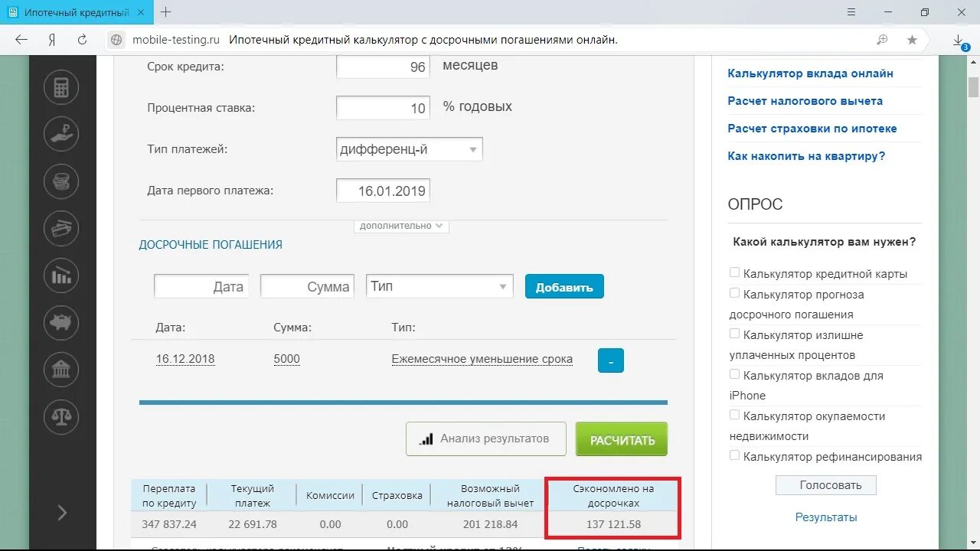Viewport: 980px width, 551px height.
Task: Check 'Калькулятор кредитной карты' poll option
Action: pos(734,272)
